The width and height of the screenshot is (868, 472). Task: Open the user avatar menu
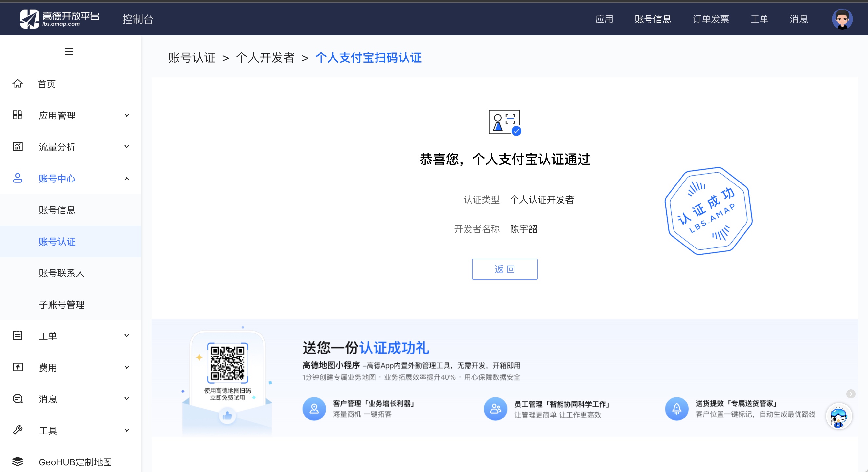pos(842,19)
